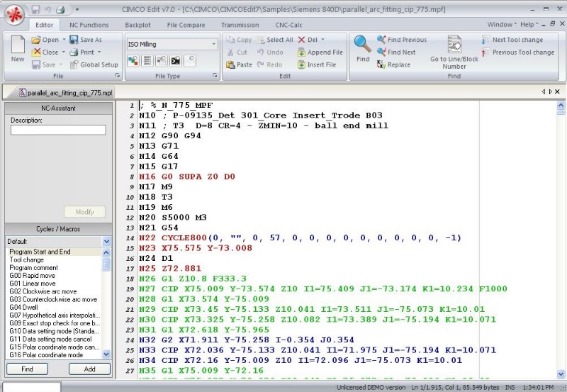Click the Modify button in NC-Assistant
Viewport: 567px width, 392px height.
point(84,212)
